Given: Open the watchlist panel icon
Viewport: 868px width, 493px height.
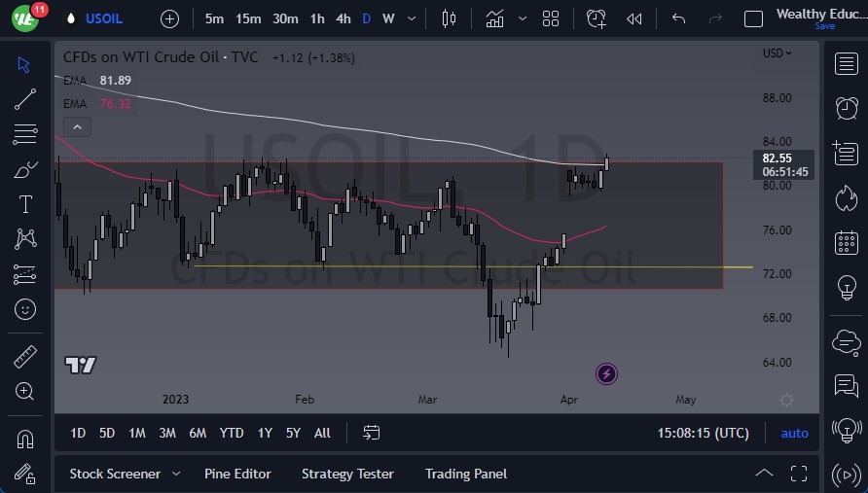Looking at the screenshot, I should [846, 64].
